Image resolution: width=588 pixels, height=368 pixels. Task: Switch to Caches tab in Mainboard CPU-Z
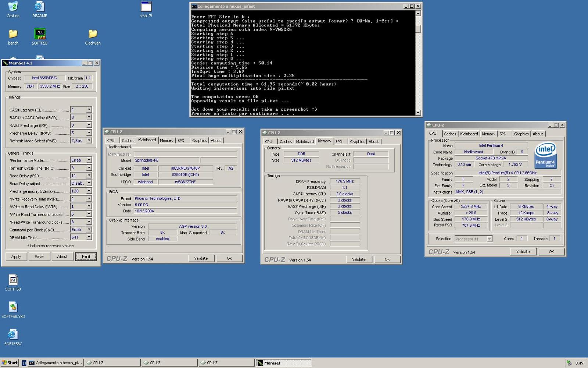click(128, 141)
